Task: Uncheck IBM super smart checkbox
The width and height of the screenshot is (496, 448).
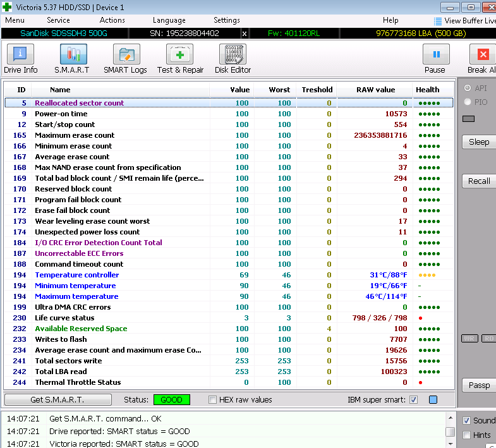Action: pyautogui.click(x=413, y=399)
